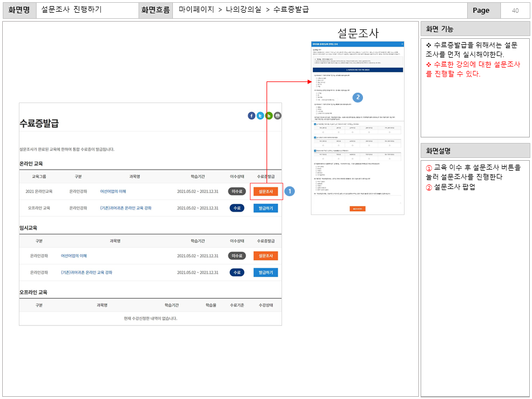Open (기존)귀어귀촌 온라인 교육 강화 link under 임시교육
The height and width of the screenshot is (399, 532).
click(86, 273)
